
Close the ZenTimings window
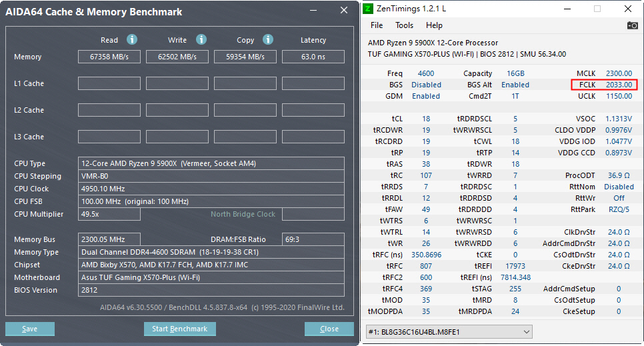click(x=628, y=9)
